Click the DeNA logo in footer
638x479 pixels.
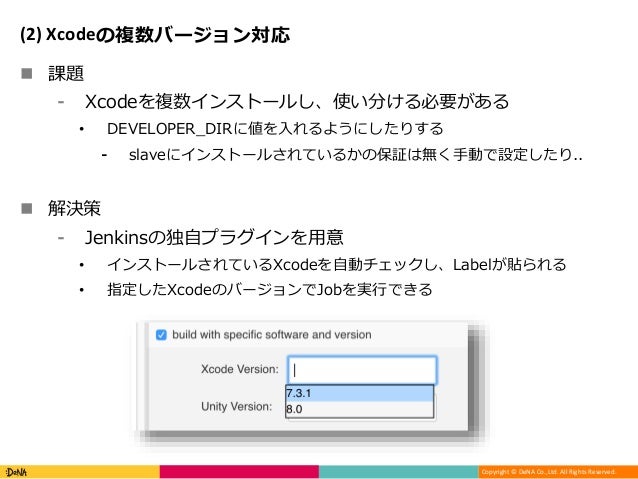click(16, 472)
